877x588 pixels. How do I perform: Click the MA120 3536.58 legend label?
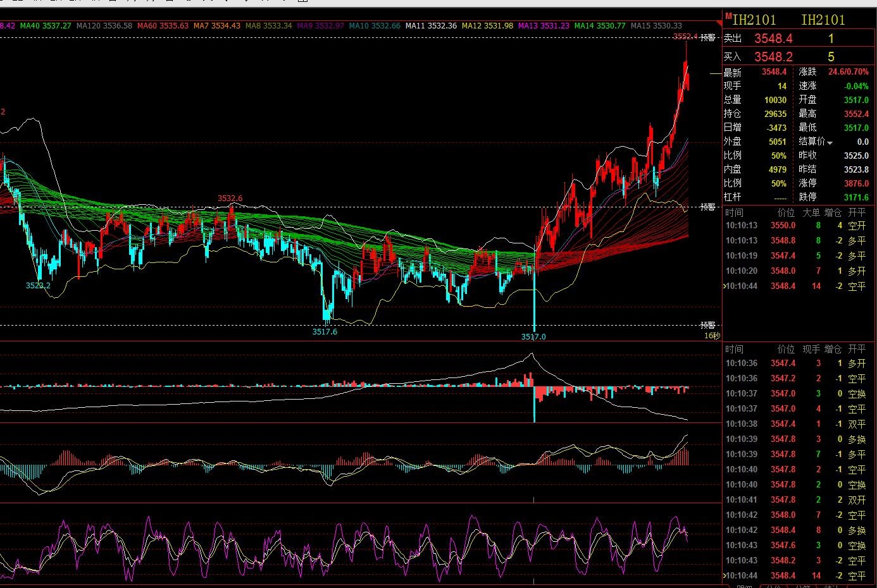coord(104,26)
